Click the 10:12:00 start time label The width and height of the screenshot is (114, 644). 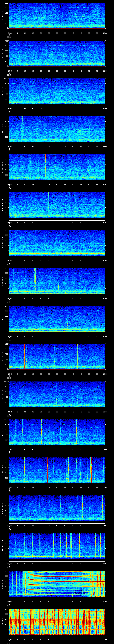click(x=9, y=147)
